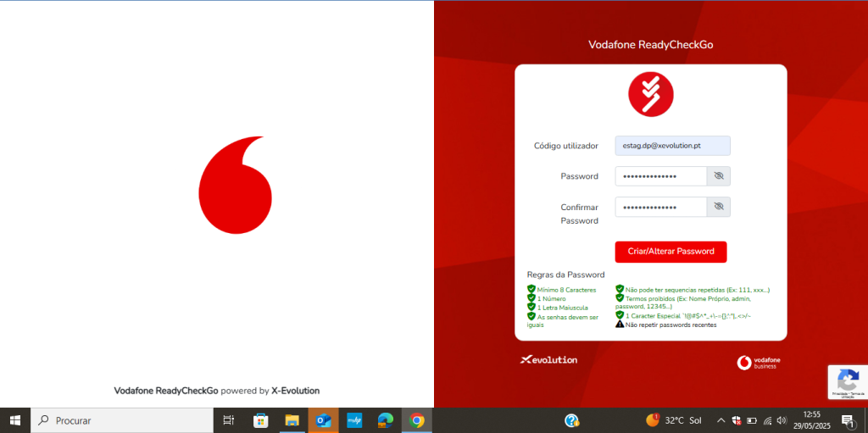The image size is (868, 433).
Task: Launch Microsoft Store from the taskbar
Action: [x=261, y=420]
